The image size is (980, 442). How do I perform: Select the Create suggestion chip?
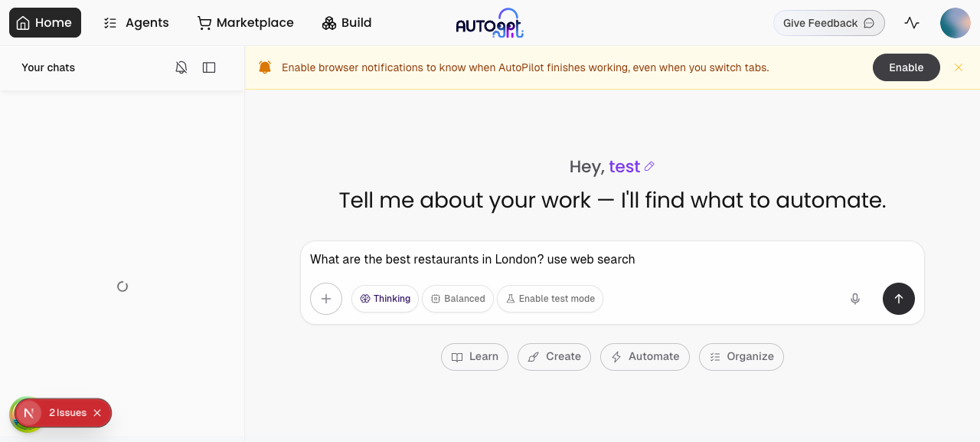(554, 357)
